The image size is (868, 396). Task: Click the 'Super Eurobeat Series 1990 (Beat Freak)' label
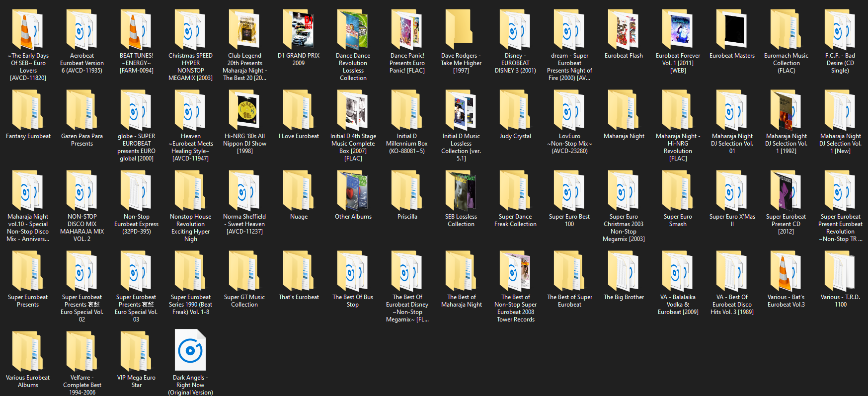click(x=190, y=305)
